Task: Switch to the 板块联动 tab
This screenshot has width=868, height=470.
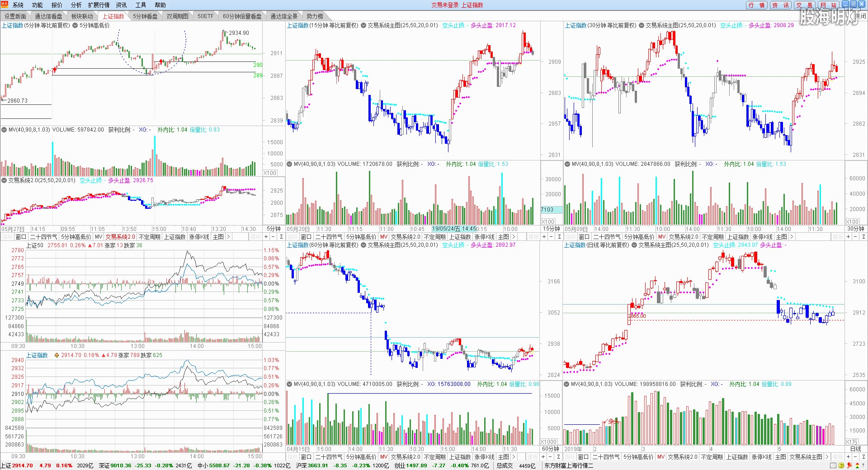Action: (82, 16)
